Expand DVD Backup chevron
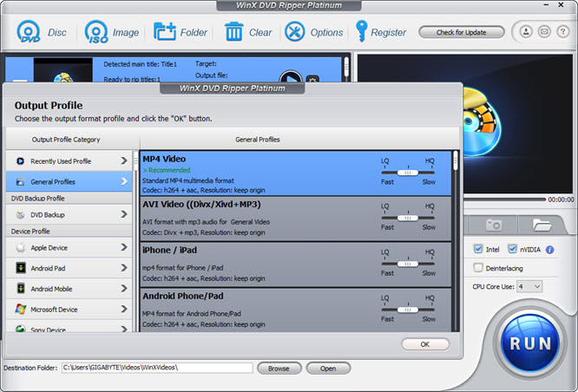Viewport: 578px width, 392px height. point(124,214)
